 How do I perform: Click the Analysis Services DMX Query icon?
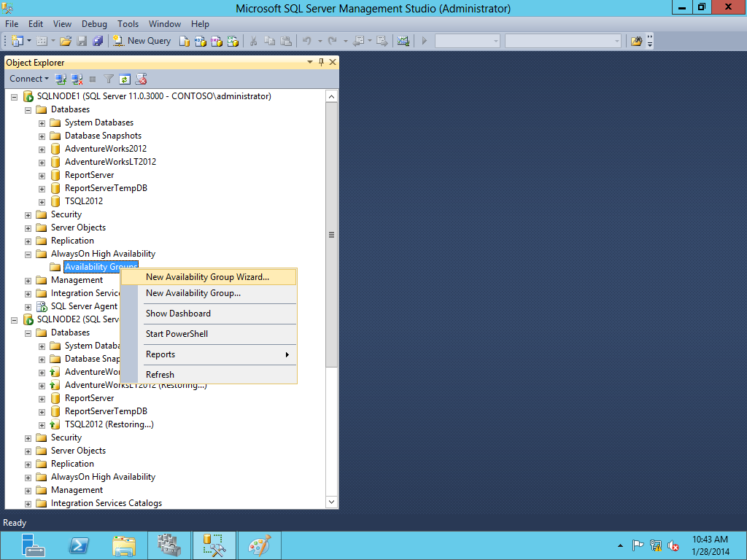216,41
